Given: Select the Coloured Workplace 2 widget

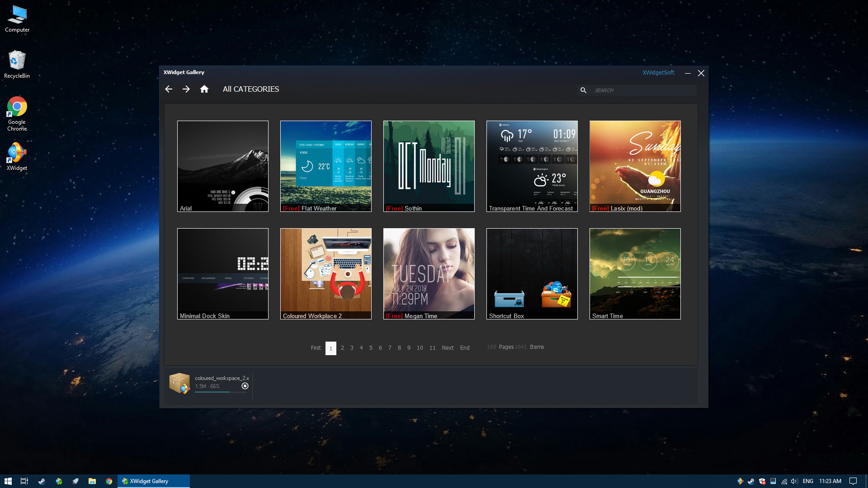Looking at the screenshot, I should pyautogui.click(x=325, y=273).
